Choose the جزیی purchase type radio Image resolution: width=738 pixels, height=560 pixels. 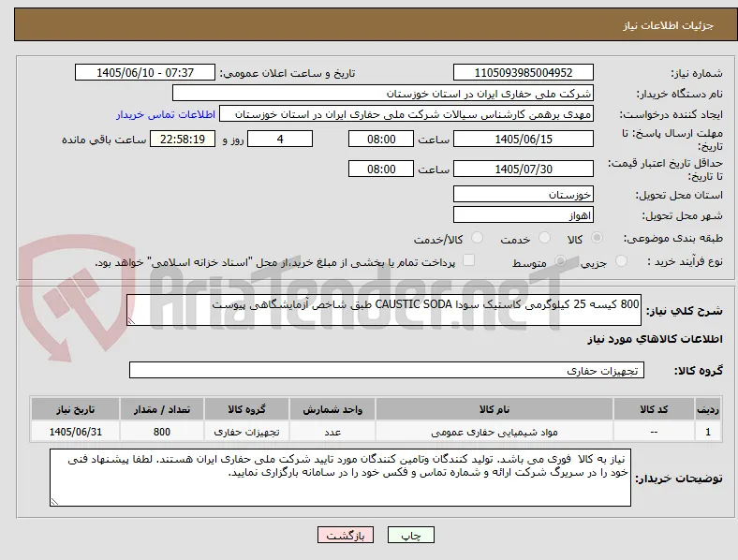point(621,260)
